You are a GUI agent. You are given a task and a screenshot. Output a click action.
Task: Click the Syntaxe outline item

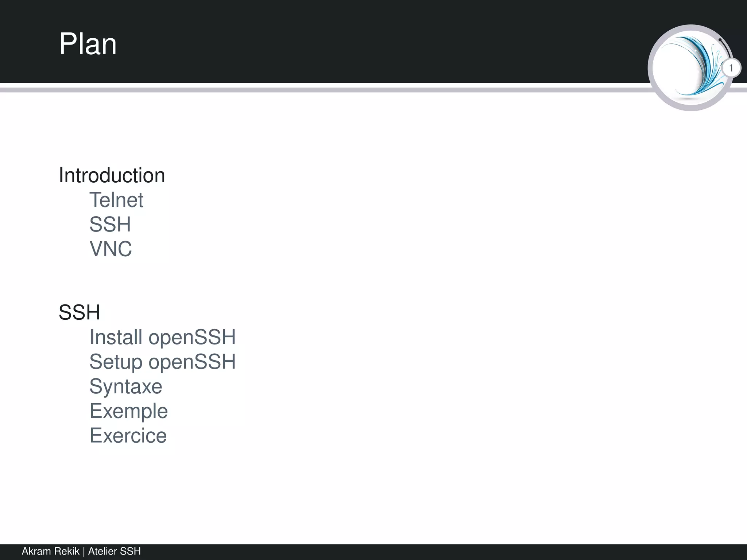(x=126, y=386)
